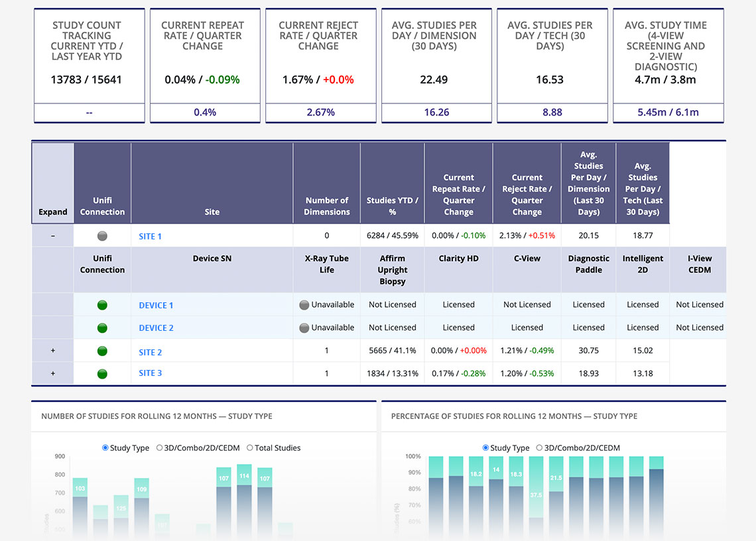Click the gray X-Ray Tube Life icon for Device 2
This screenshot has height=541, width=756.
pyautogui.click(x=304, y=328)
